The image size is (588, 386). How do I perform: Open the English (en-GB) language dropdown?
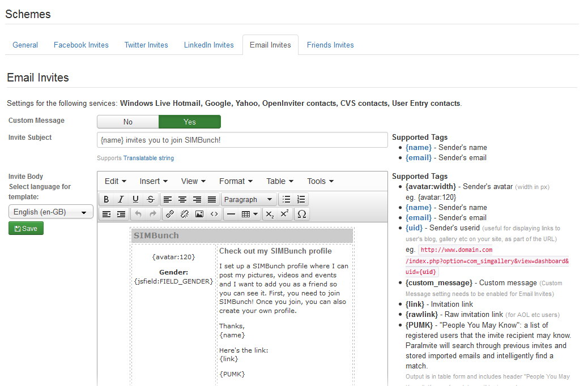pyautogui.click(x=51, y=212)
